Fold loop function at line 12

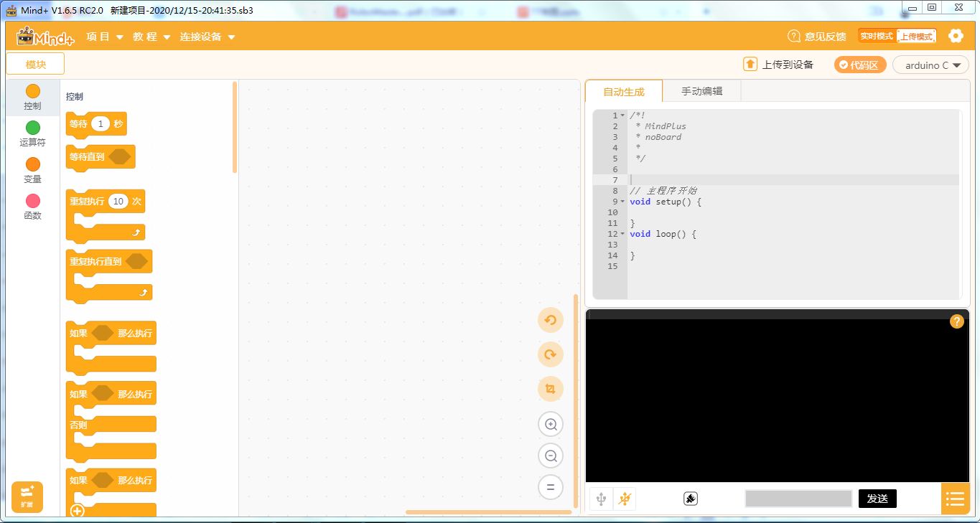coord(622,234)
